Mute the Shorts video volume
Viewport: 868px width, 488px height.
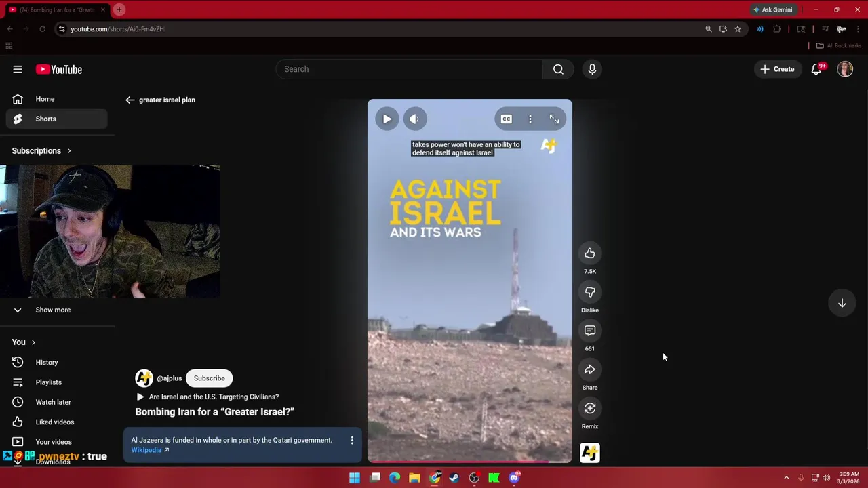[x=414, y=119]
